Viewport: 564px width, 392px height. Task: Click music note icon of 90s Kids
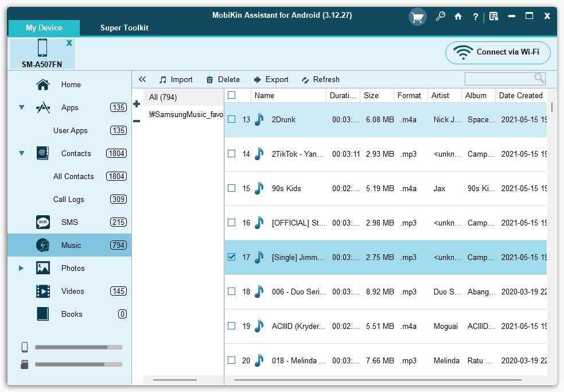pyautogui.click(x=259, y=188)
